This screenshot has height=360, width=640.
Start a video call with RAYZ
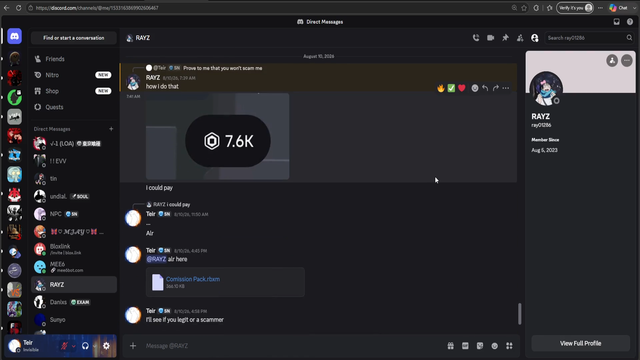pyautogui.click(x=491, y=38)
